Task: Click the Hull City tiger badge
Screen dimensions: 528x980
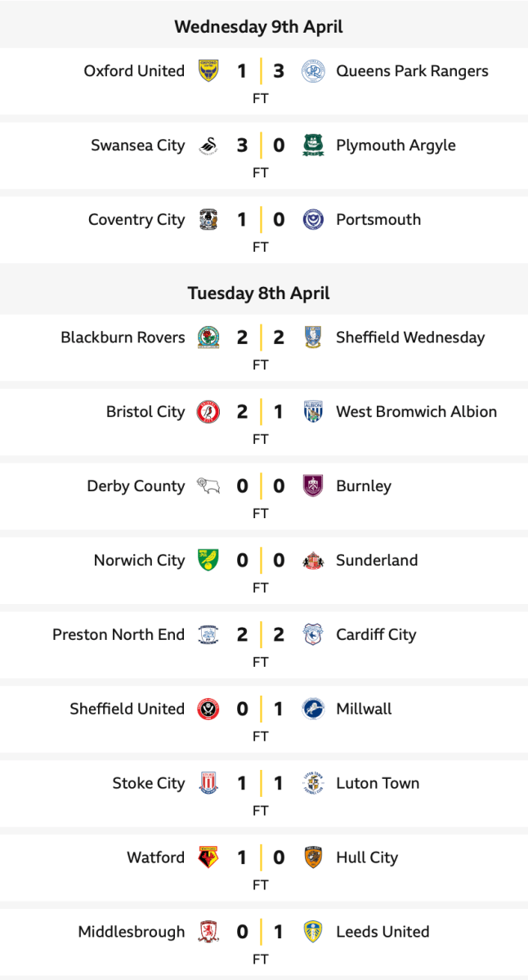Action: pyautogui.click(x=312, y=858)
